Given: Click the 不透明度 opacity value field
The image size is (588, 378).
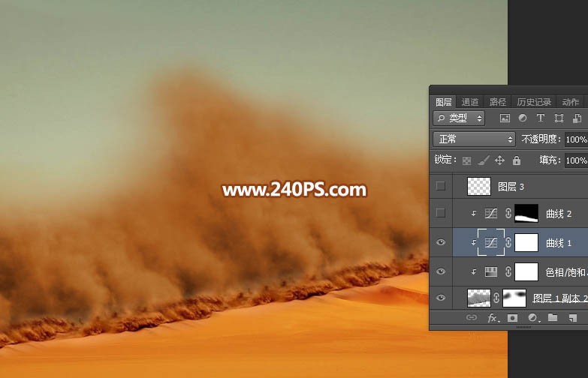Looking at the screenshot, I should [x=577, y=139].
